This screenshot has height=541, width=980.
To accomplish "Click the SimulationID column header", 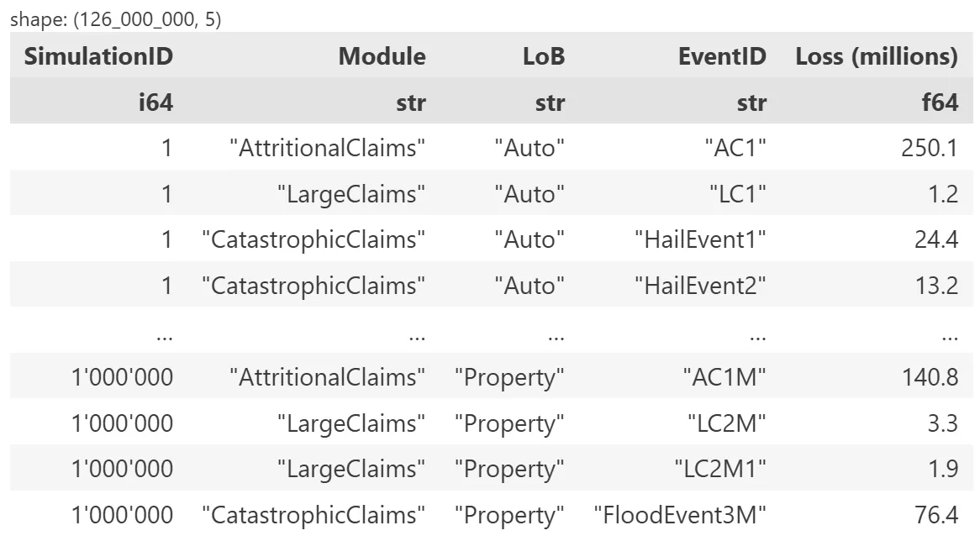I will coord(98,56).
